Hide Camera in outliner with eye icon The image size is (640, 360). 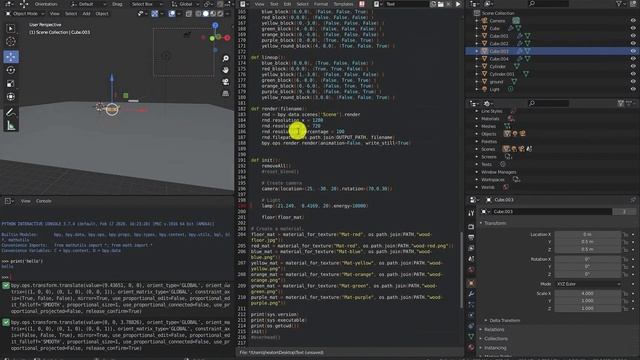633,20
